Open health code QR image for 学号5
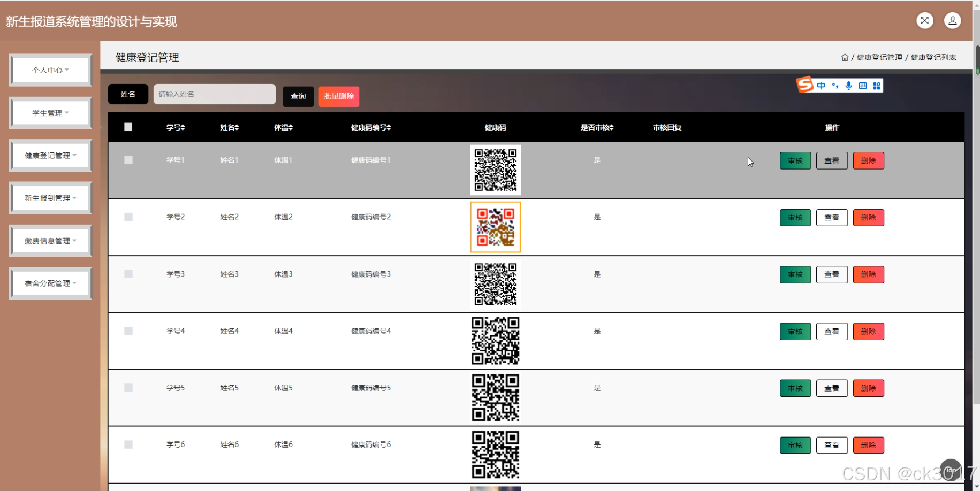The width and height of the screenshot is (980, 491). (x=496, y=397)
